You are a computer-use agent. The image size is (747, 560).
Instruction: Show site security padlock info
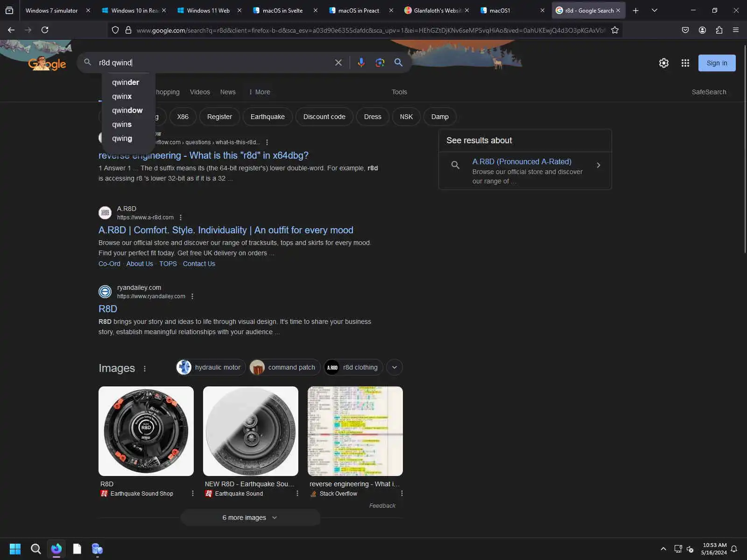[x=128, y=30]
